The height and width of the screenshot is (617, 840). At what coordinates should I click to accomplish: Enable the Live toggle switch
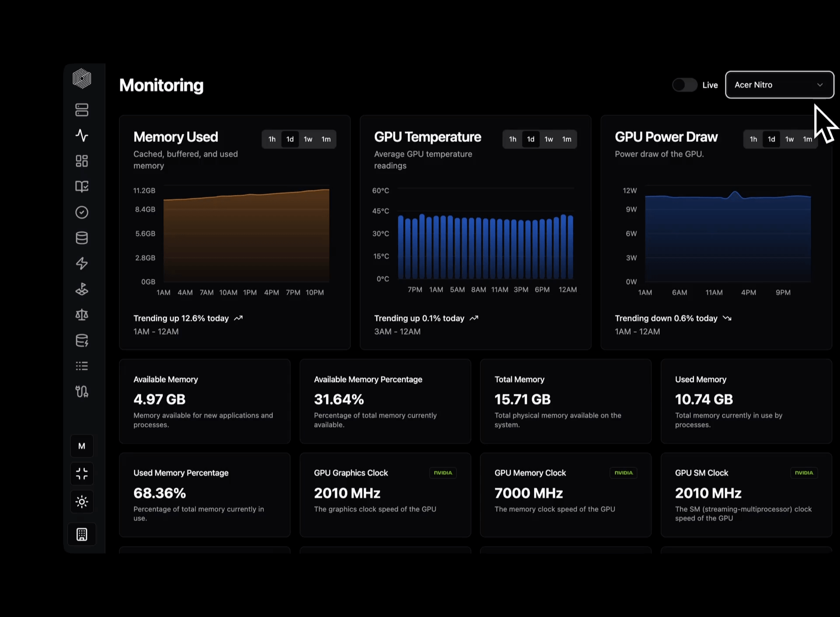click(684, 85)
